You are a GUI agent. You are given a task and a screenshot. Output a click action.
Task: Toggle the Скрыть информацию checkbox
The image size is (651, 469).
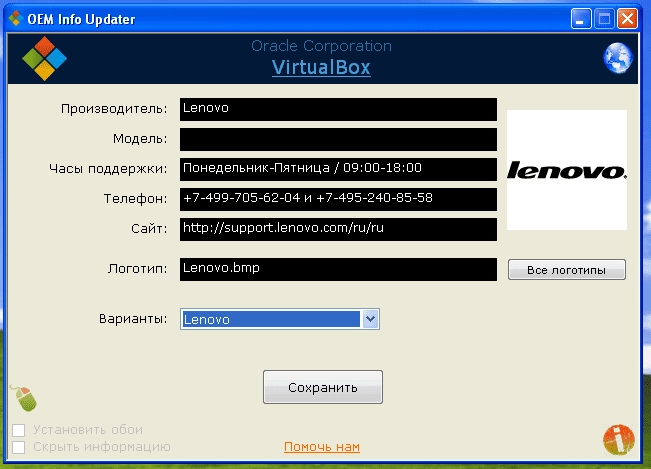tap(18, 447)
